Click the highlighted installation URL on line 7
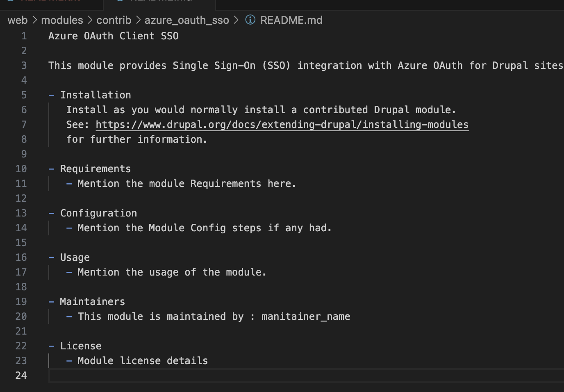The height and width of the screenshot is (392, 564). click(282, 124)
